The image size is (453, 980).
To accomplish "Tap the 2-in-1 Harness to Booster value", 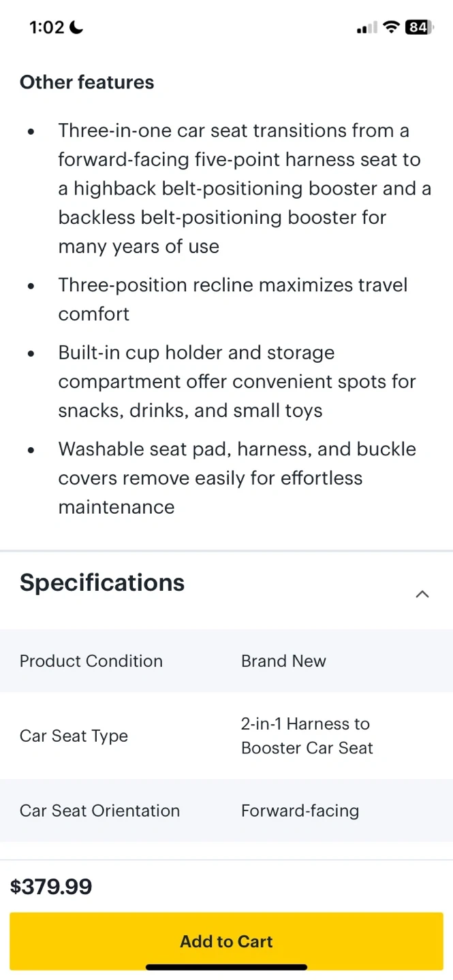I will tap(307, 736).
